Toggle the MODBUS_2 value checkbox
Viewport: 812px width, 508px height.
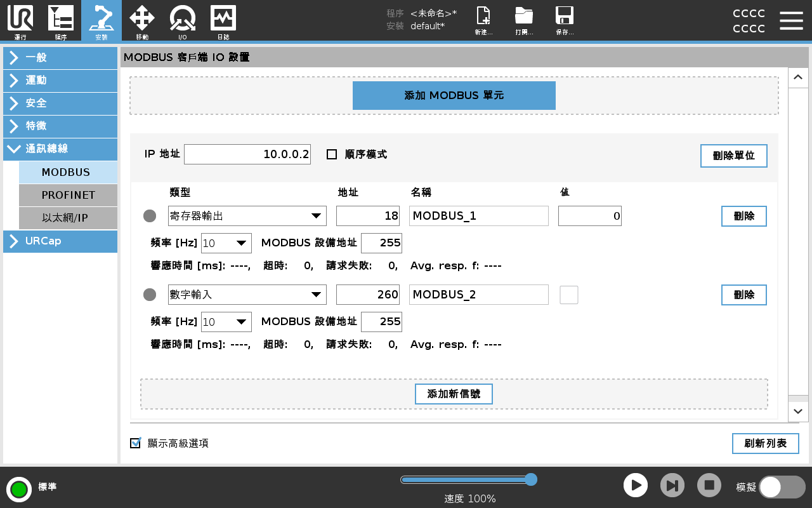(x=569, y=295)
